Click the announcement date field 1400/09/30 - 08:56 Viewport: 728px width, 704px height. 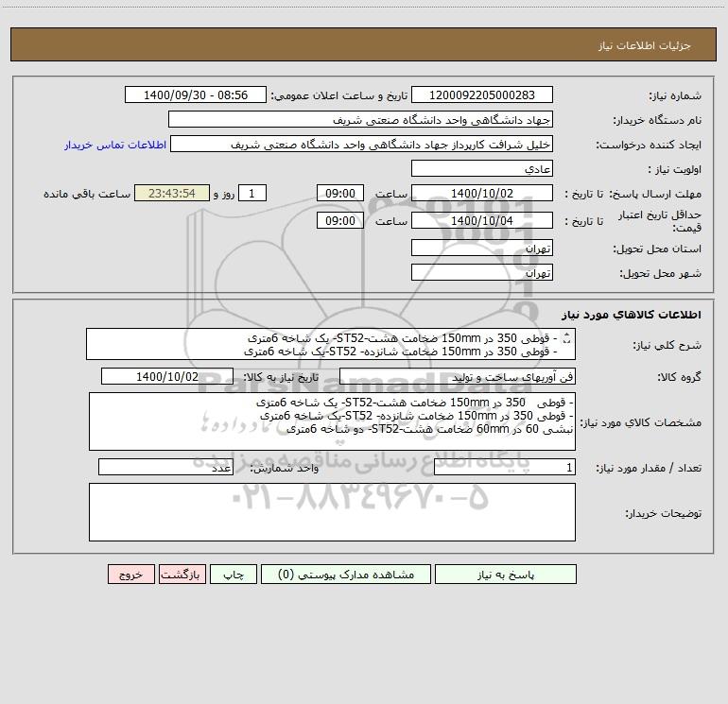coord(196,94)
